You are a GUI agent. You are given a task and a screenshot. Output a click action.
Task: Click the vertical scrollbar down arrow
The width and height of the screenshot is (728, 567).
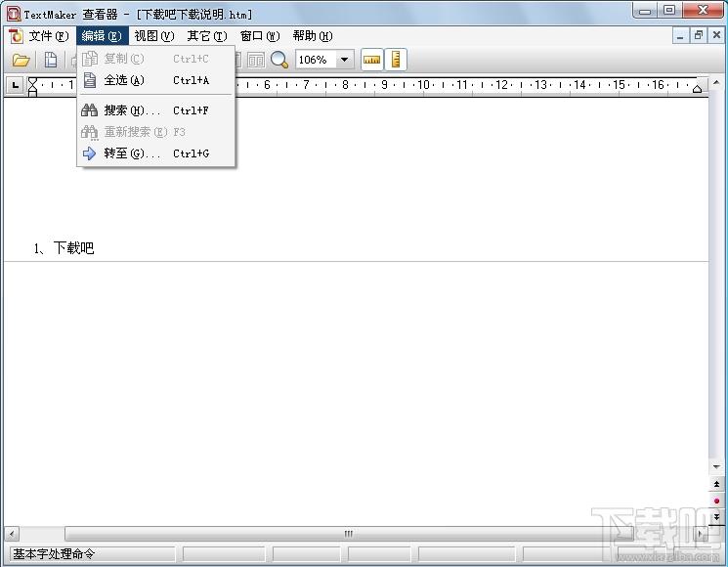click(716, 466)
